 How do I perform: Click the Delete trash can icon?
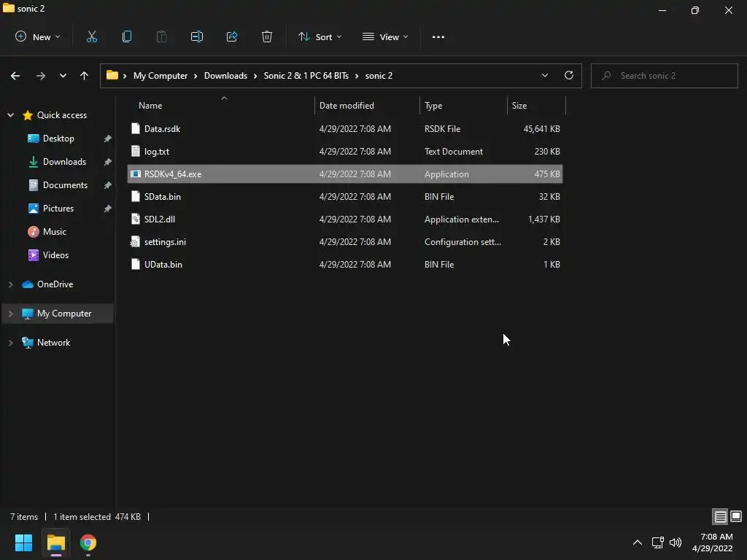tap(267, 36)
